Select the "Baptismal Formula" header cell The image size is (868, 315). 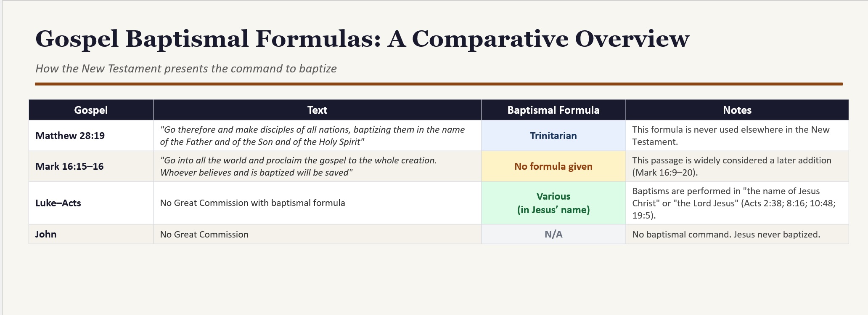coord(553,110)
